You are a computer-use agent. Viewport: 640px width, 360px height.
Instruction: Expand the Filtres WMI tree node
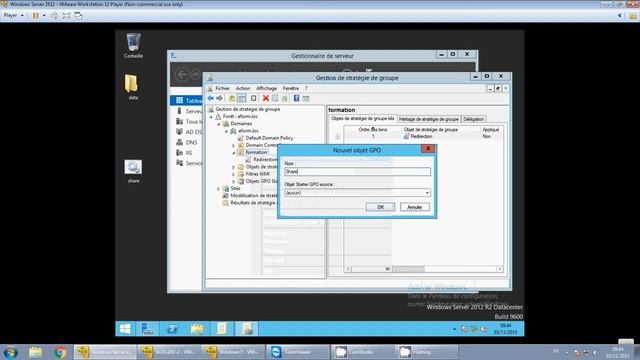[x=233, y=174]
